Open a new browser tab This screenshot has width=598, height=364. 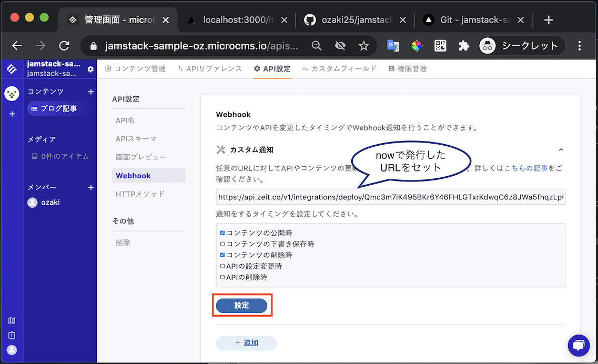point(549,20)
